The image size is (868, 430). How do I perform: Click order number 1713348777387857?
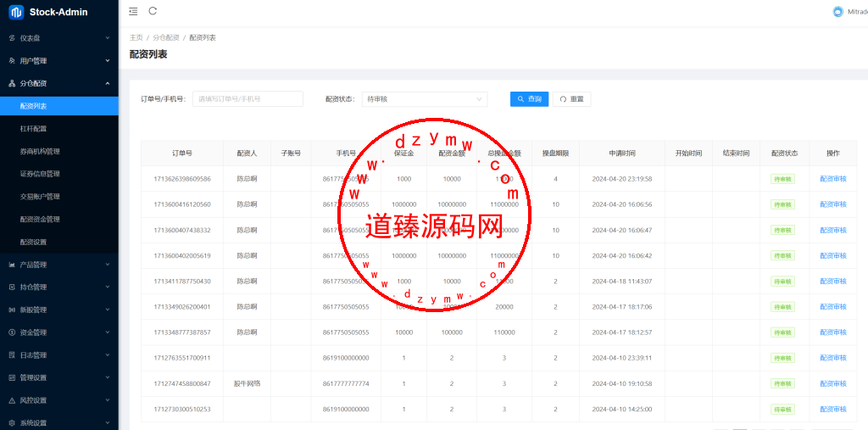tap(182, 332)
